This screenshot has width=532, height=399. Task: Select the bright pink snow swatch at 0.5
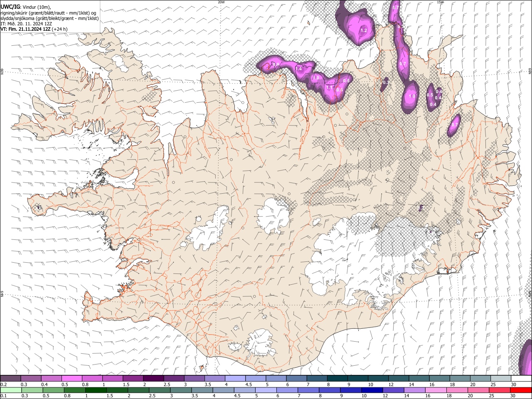click(x=71, y=378)
